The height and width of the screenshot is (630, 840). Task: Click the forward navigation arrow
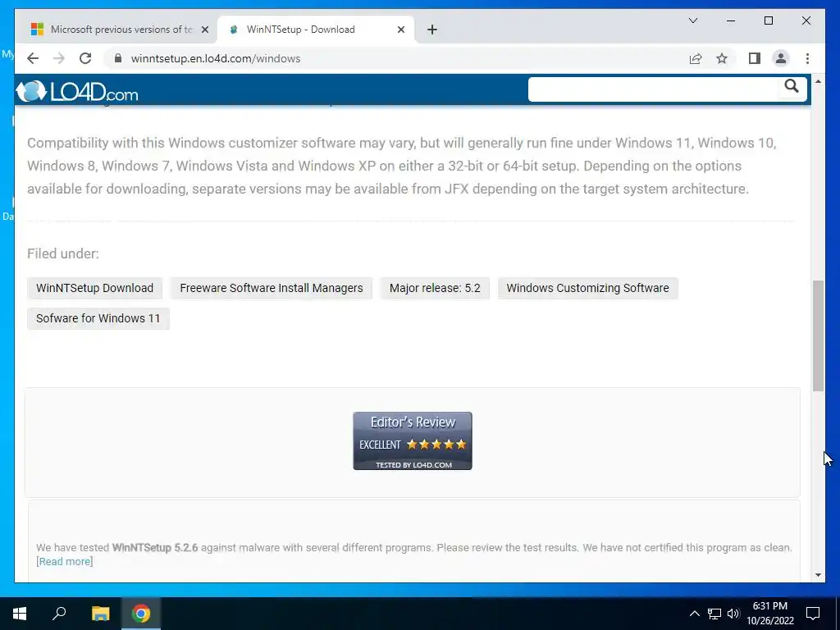click(x=59, y=58)
